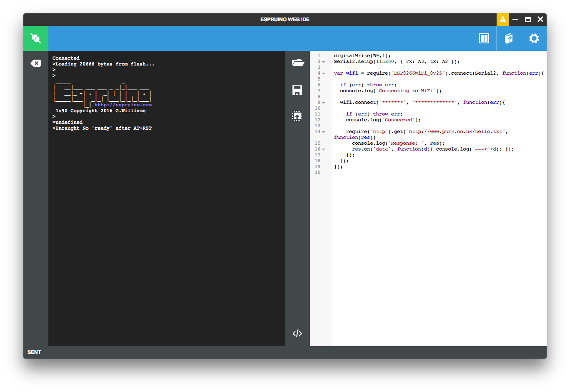Clear the terminal with the backspace icon

[x=36, y=63]
